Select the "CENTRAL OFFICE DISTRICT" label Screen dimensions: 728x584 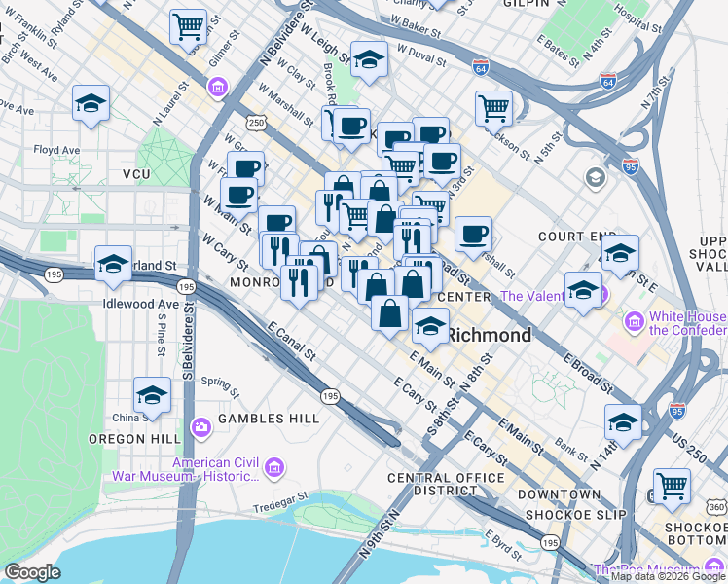tap(446, 484)
